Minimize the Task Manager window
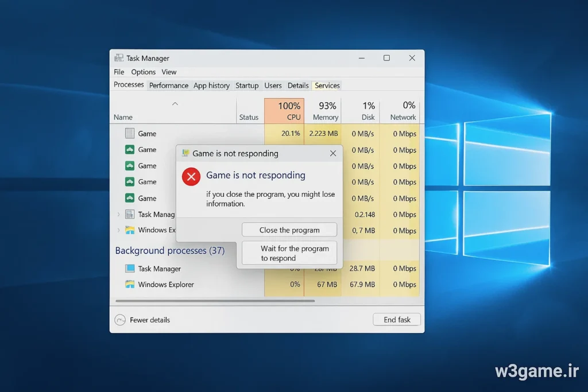Viewport: 588px width, 392px height. pos(362,58)
